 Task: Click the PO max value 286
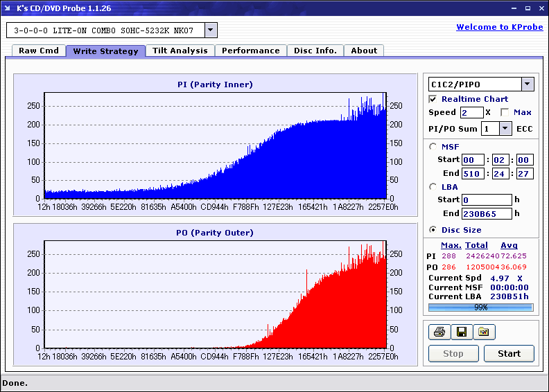[x=448, y=267]
